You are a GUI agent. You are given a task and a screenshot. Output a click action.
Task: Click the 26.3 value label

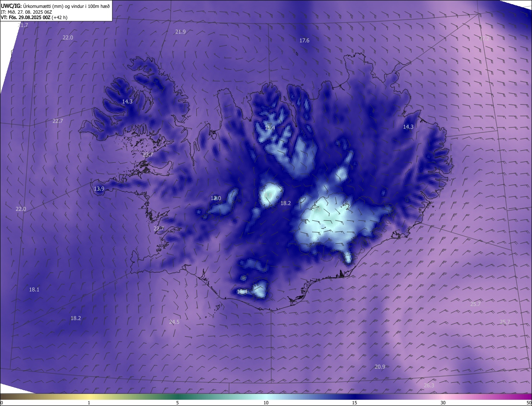(x=429, y=386)
